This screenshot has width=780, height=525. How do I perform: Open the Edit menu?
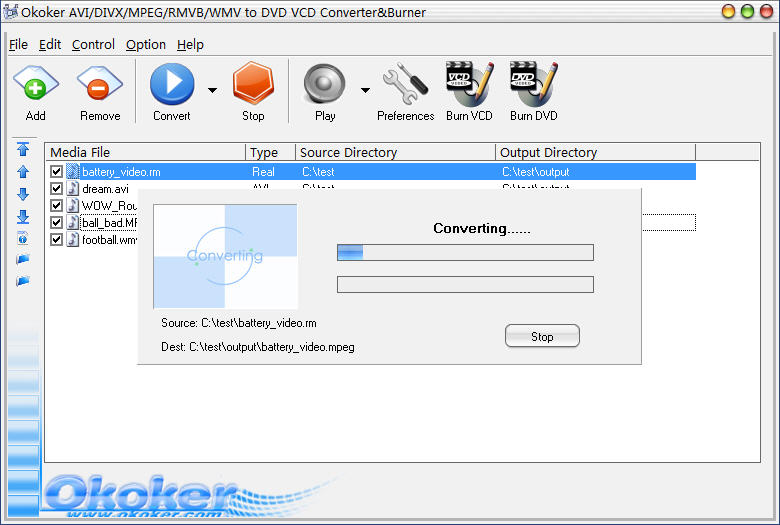[50, 45]
